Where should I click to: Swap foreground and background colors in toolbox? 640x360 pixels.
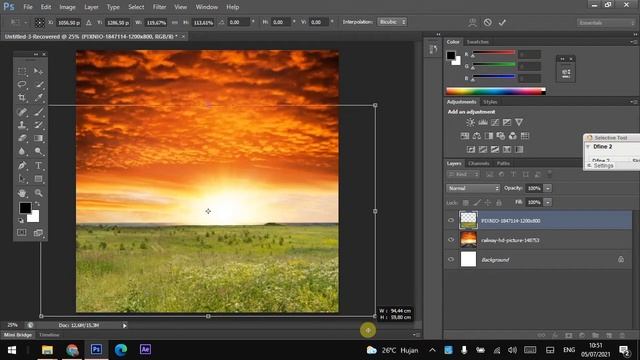point(37,203)
